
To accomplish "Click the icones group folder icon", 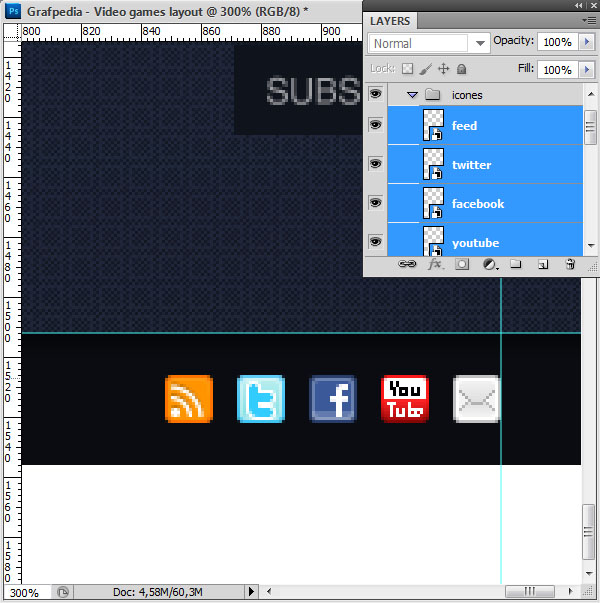I will (x=433, y=94).
